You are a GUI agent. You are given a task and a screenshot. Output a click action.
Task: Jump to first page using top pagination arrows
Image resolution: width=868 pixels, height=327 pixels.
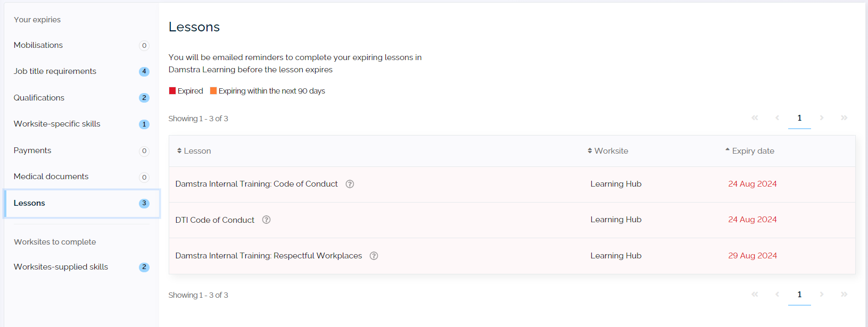tap(755, 118)
